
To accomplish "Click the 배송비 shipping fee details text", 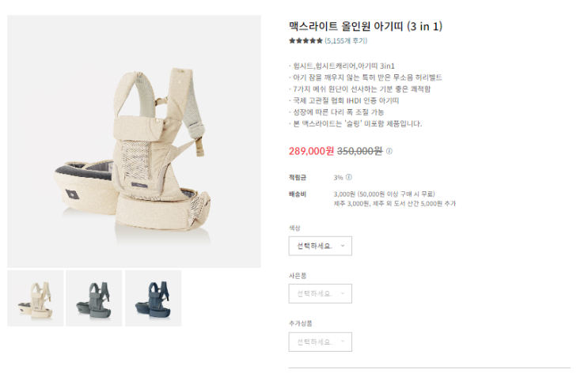I will point(394,199).
